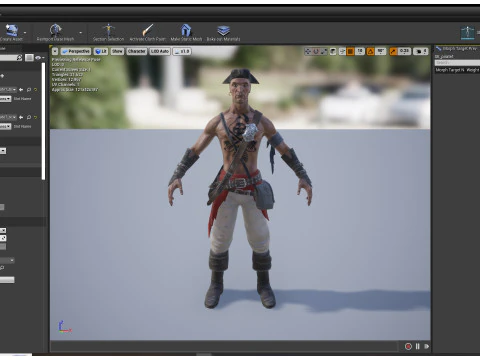Select the scale gizmo tool in viewport
Viewport: 480px width, 360px height.
click(x=324, y=51)
